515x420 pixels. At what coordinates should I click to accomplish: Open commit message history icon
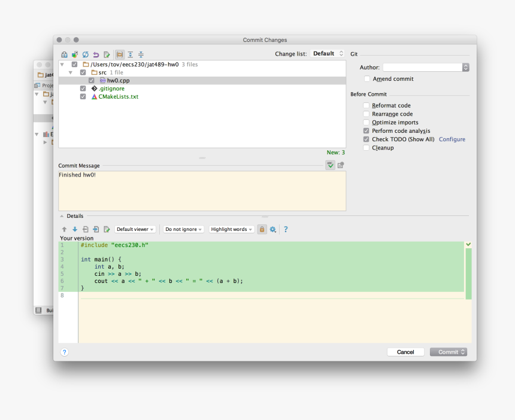341,165
